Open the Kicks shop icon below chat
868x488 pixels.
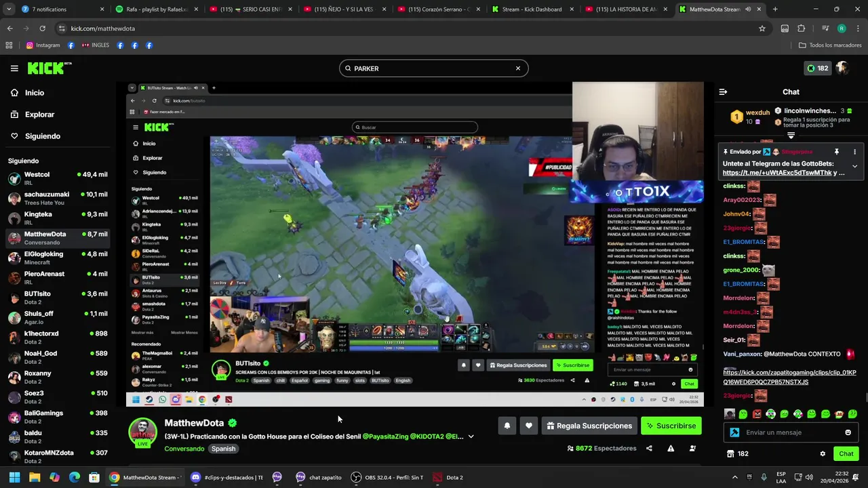tap(730, 453)
